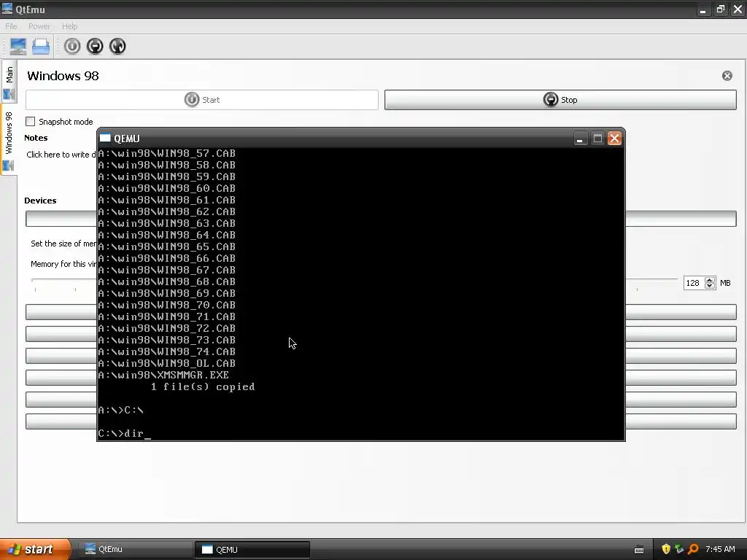
Task: Enable the Snapshot mode checkbox
Action: (x=31, y=122)
